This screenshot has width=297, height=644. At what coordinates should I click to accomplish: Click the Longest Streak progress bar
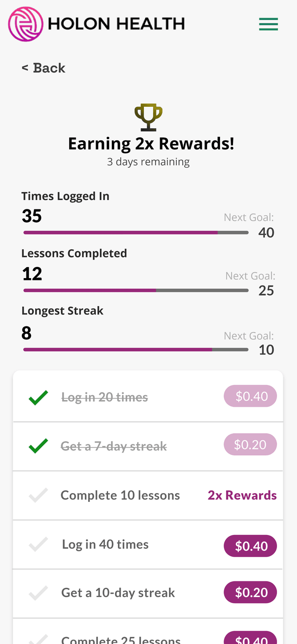[136, 350]
